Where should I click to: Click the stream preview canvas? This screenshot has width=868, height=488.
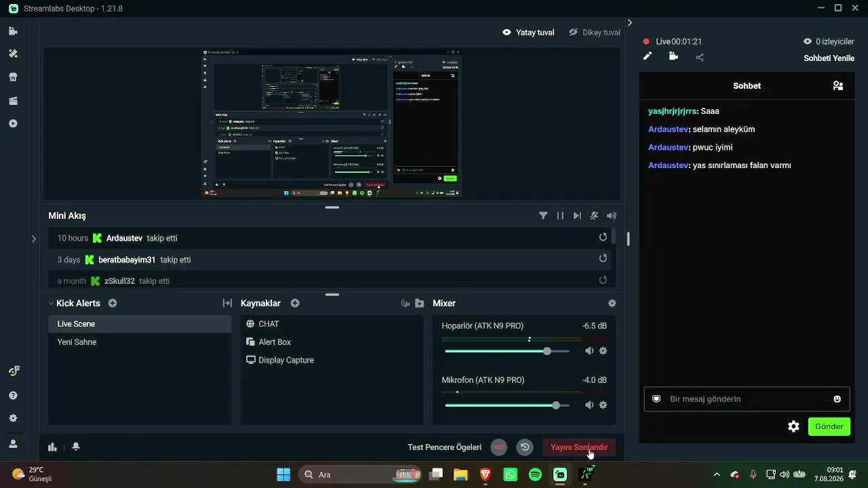tap(332, 123)
